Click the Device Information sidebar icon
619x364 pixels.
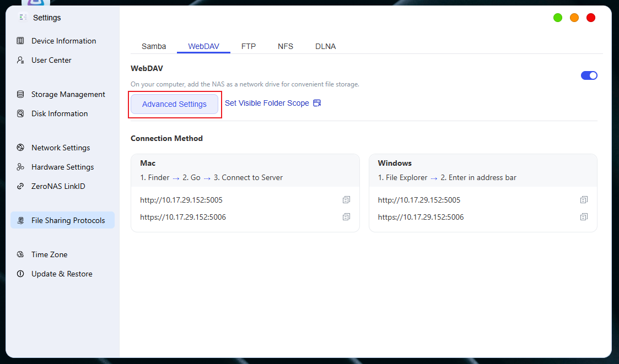pos(20,41)
